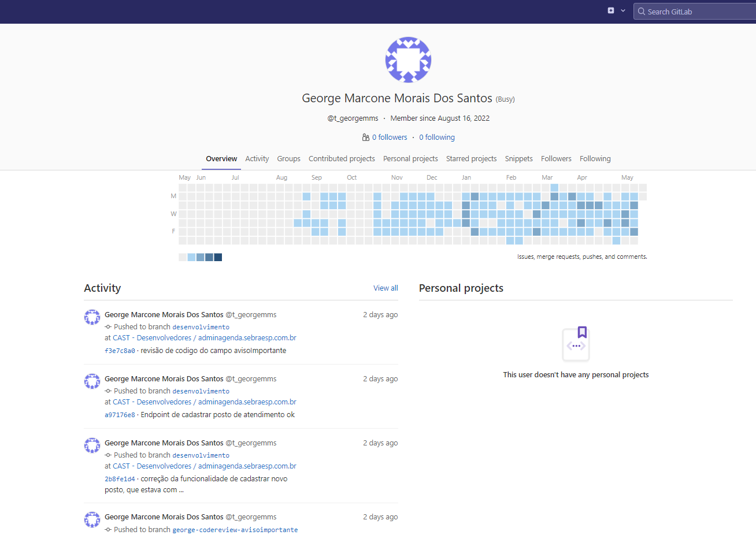Image resolution: width=756 pixels, height=535 pixels.
Task: Click the large profile avatar image
Action: [408, 60]
